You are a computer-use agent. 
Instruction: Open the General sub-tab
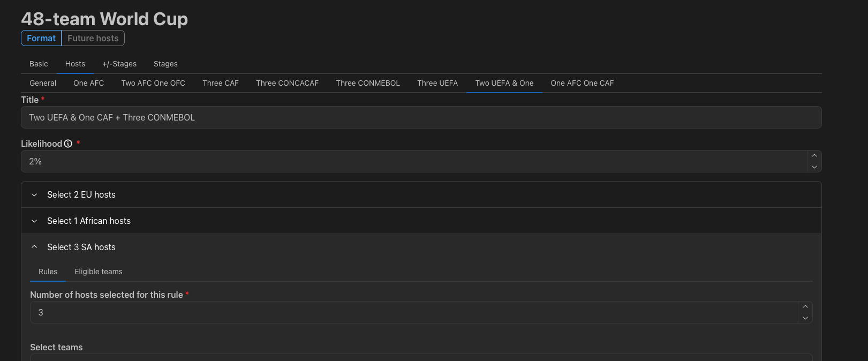(43, 83)
